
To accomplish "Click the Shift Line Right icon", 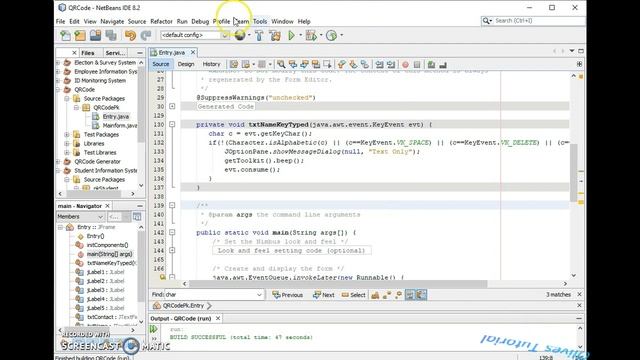I will tap(391, 64).
